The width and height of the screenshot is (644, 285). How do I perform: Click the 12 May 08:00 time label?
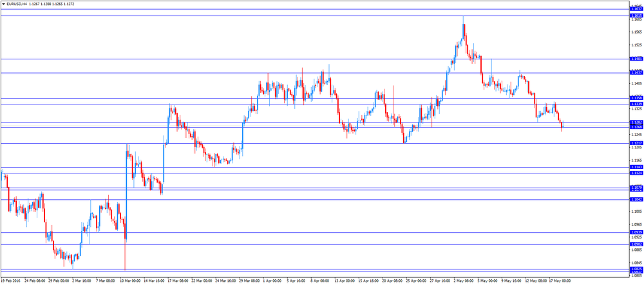(x=536, y=281)
